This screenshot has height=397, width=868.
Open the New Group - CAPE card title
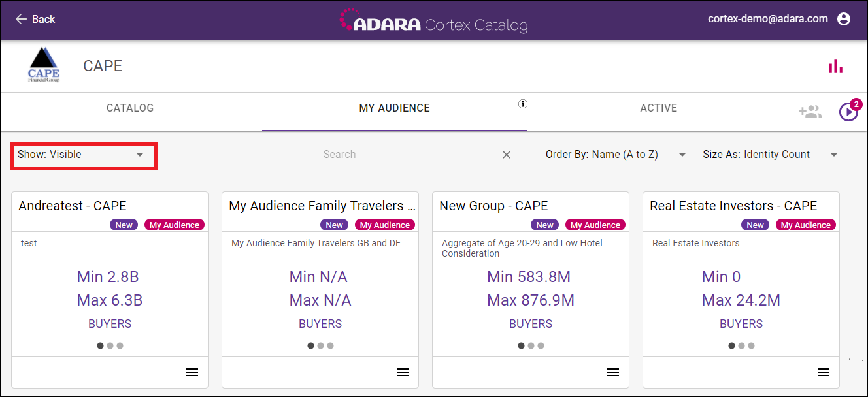click(x=493, y=206)
